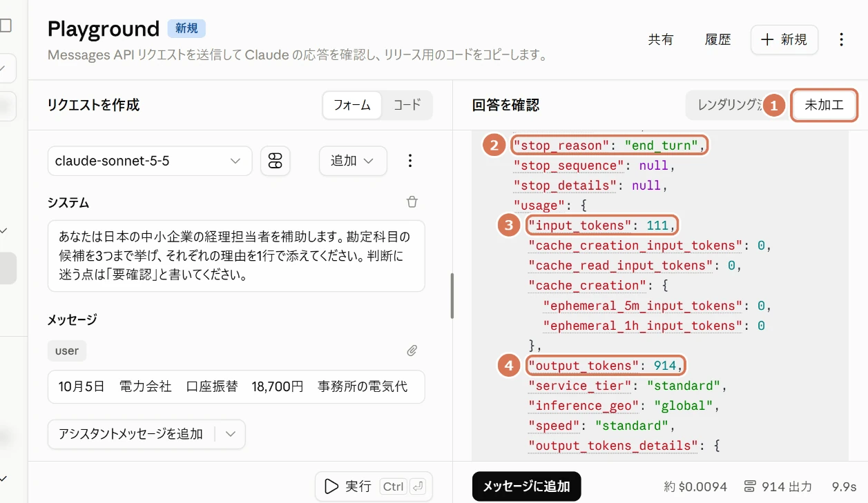
Task: Open the 追加 dropdown
Action: click(353, 161)
